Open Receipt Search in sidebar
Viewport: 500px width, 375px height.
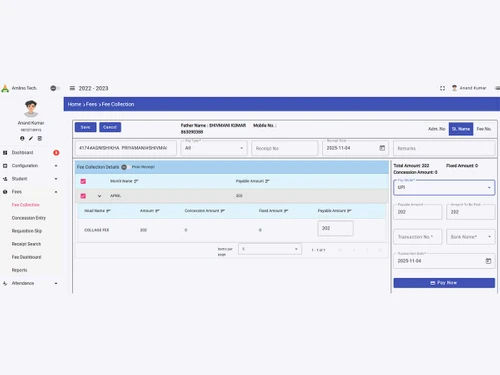(26, 244)
